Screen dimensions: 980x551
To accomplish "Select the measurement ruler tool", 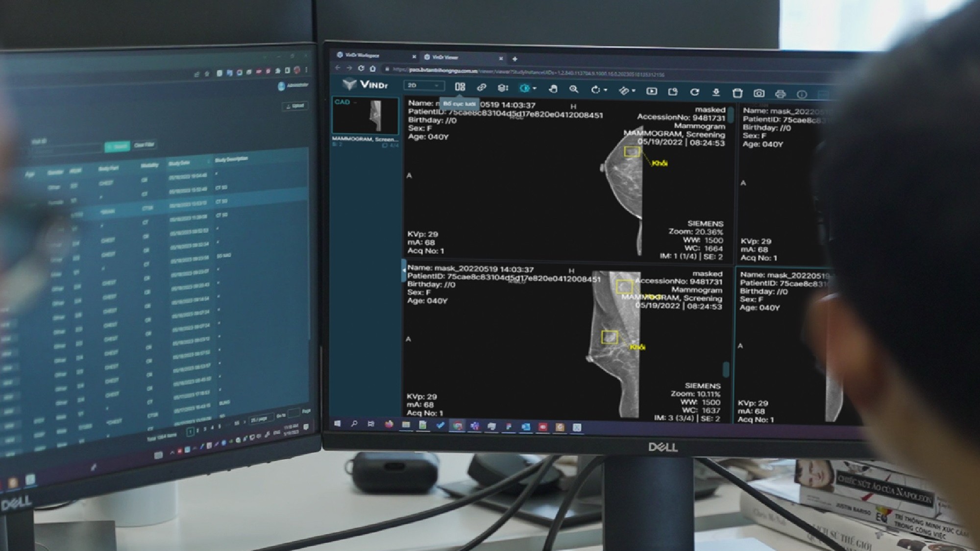I will [623, 90].
